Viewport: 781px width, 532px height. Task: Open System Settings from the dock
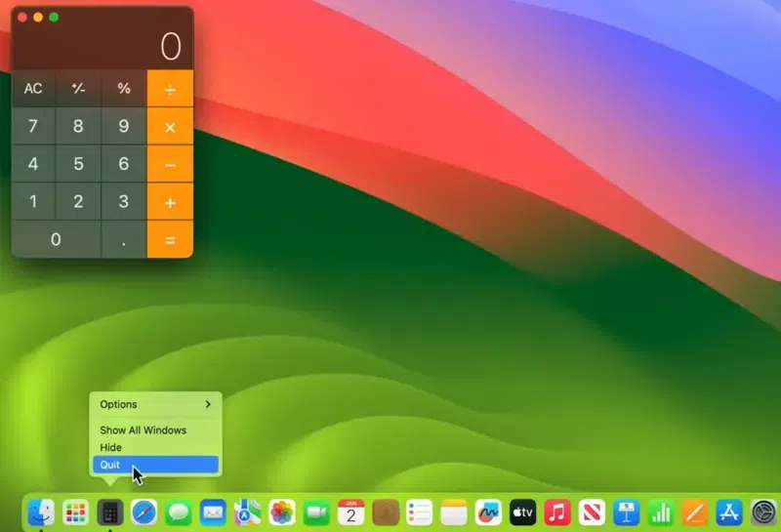coord(763,512)
